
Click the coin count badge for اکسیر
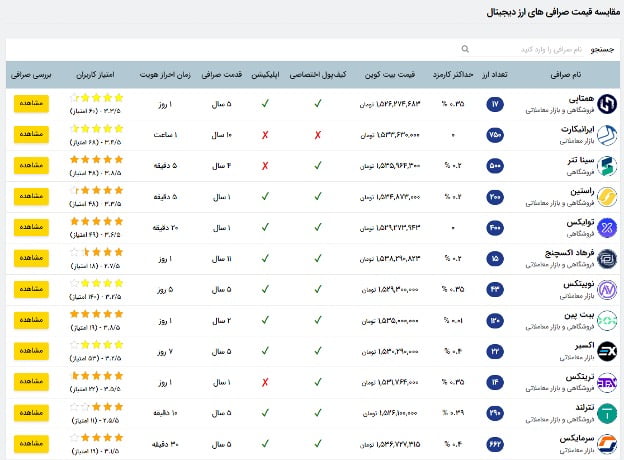tap(495, 351)
